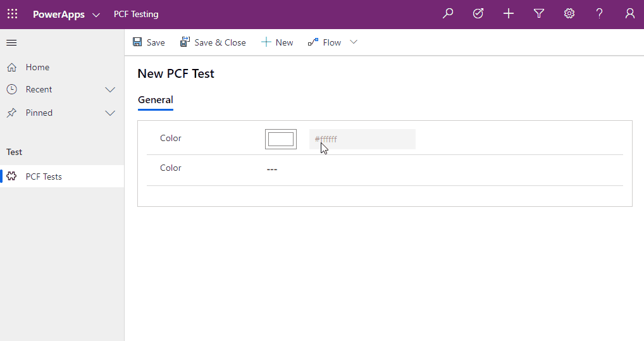Open the user account profile icon
644x341 pixels.
click(x=629, y=14)
